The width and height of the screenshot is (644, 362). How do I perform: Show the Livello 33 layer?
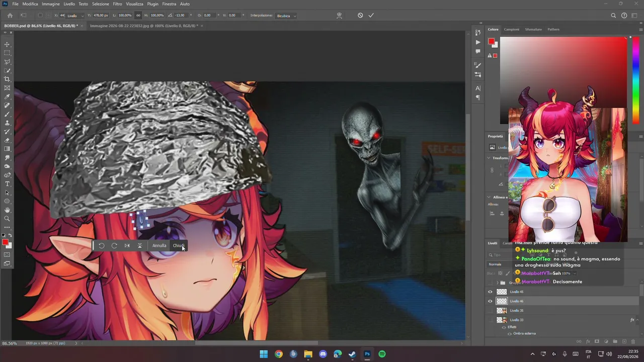coord(490,320)
